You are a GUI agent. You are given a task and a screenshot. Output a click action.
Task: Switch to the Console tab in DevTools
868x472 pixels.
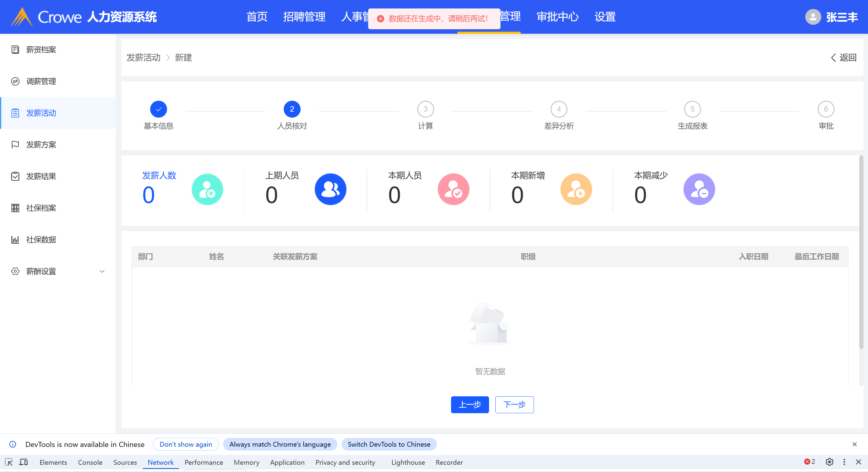(90, 462)
